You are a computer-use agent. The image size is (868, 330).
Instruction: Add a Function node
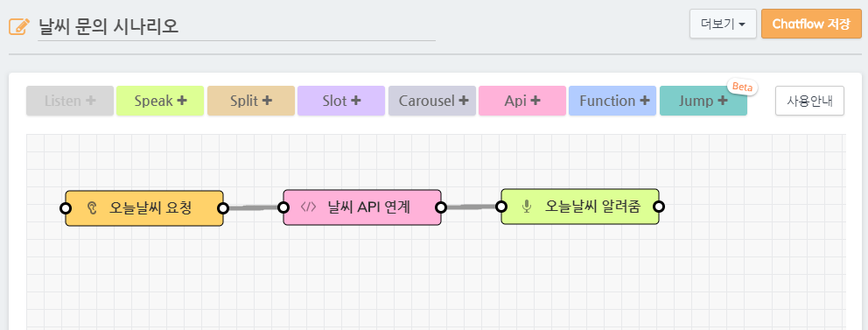click(x=612, y=101)
